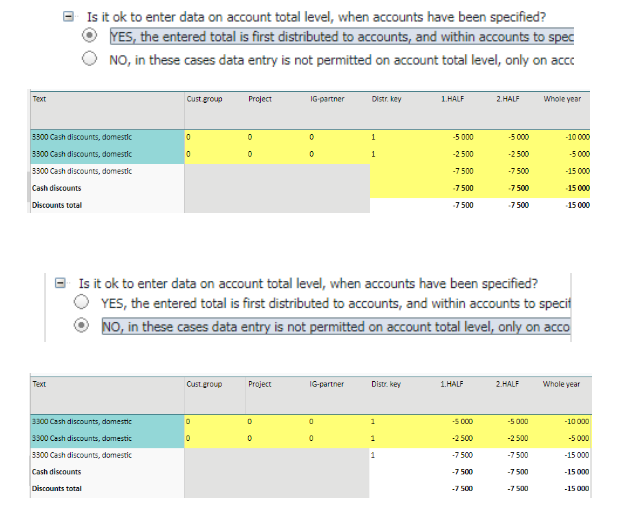Click the Cust.group 0 cell in the lower table's second row
623x505 pixels.
click(215, 439)
